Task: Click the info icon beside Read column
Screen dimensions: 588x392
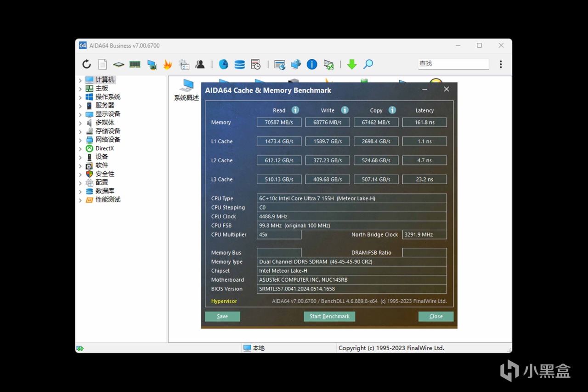Action: pos(295,110)
